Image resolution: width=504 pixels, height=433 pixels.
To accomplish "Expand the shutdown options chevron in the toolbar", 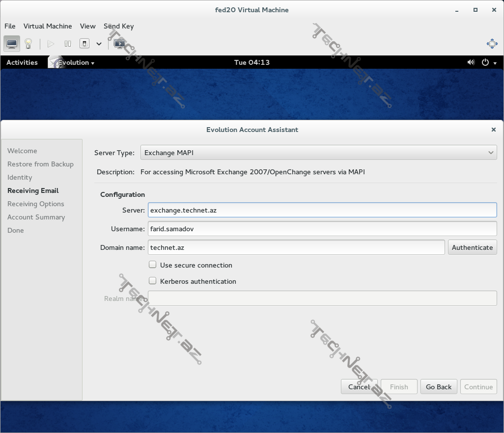I will point(99,43).
